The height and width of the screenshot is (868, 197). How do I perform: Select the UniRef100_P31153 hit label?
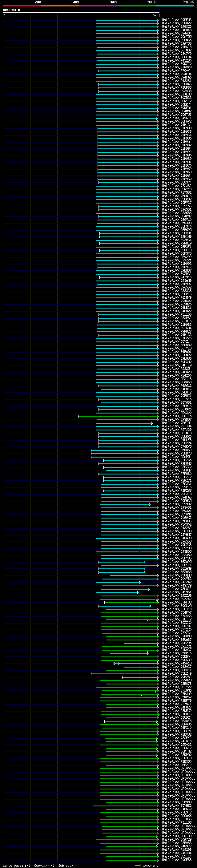177,822
